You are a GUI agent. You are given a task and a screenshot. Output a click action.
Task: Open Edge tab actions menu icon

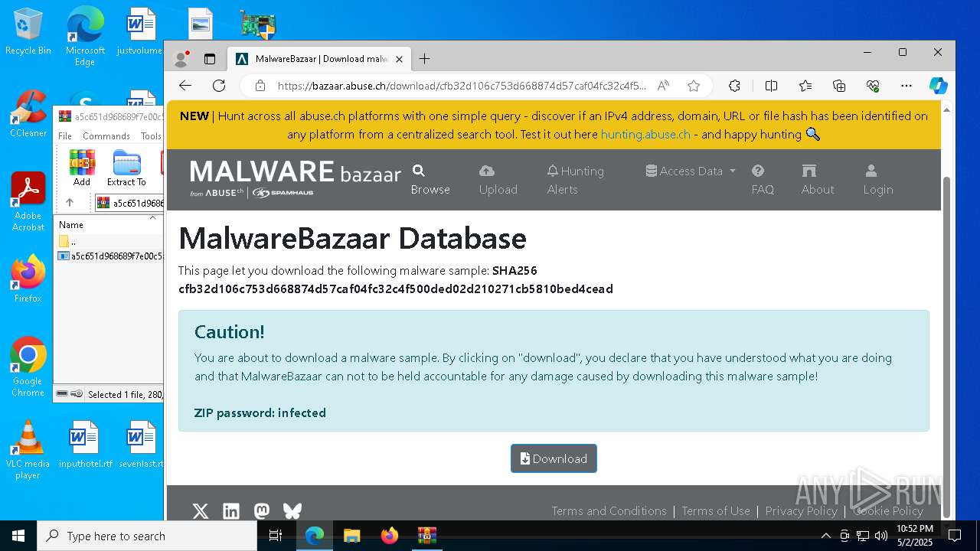[210, 59]
